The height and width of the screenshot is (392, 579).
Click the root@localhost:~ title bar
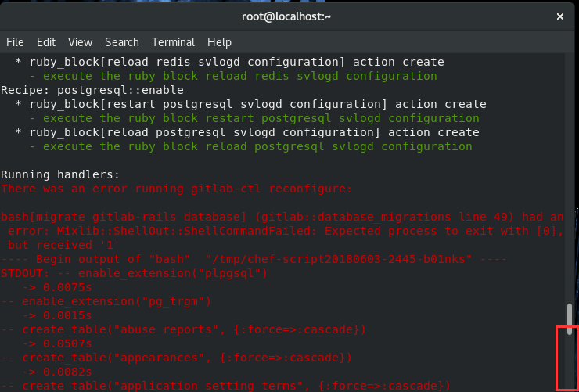(x=286, y=16)
